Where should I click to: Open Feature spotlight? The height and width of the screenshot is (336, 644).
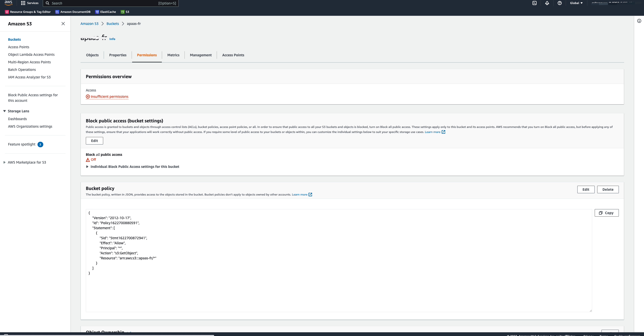pos(22,144)
